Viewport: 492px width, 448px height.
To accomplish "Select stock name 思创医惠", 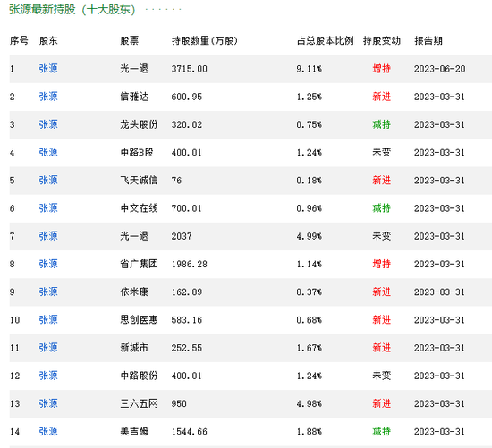I will click(x=139, y=320).
